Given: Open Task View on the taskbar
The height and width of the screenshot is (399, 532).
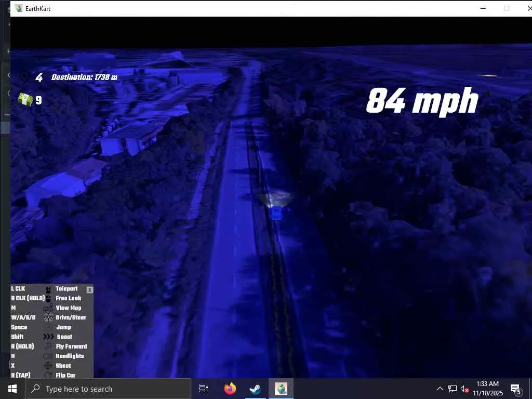Looking at the screenshot, I should click(x=204, y=389).
